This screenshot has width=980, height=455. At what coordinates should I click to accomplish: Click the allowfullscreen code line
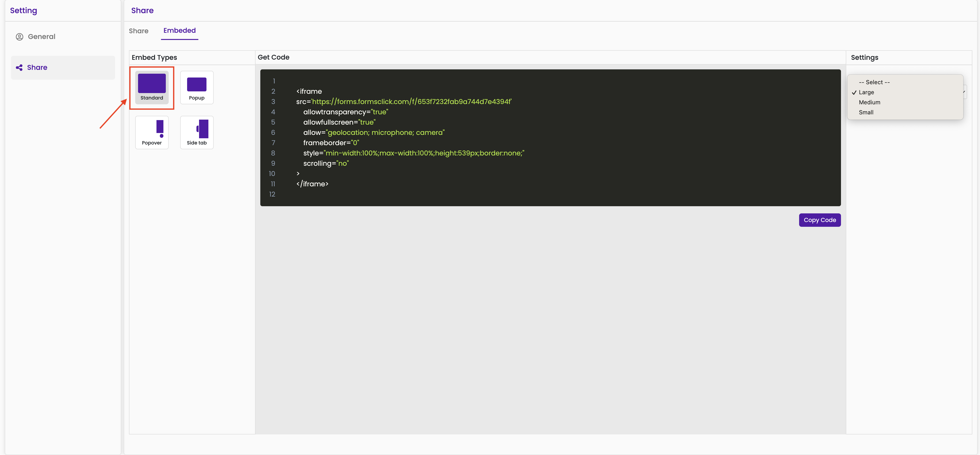[x=339, y=122]
